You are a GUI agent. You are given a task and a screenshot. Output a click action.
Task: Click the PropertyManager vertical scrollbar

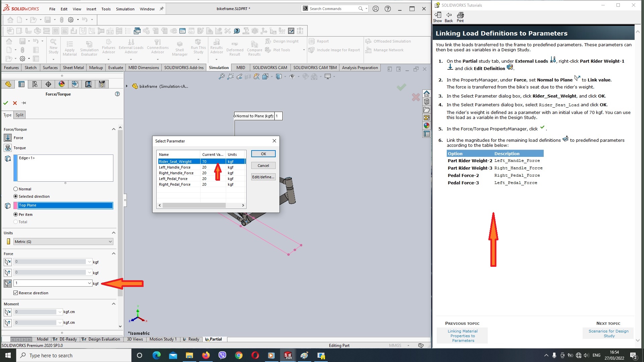click(x=120, y=213)
